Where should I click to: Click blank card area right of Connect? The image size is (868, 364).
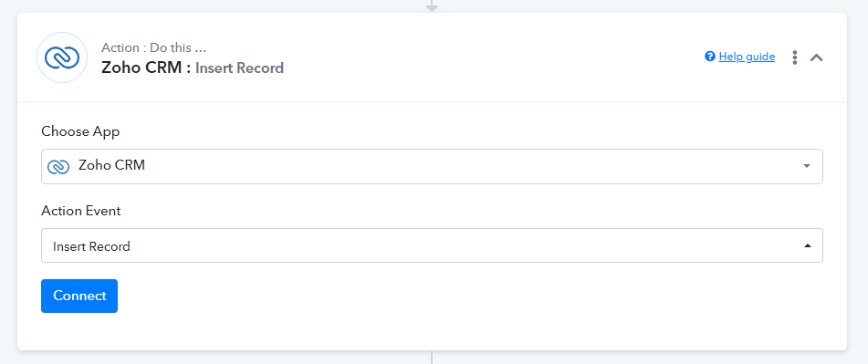471,296
